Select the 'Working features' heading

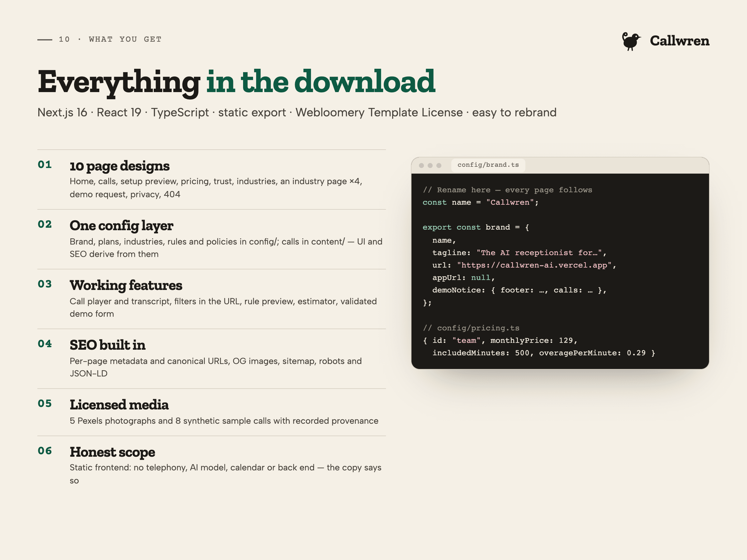point(126,285)
